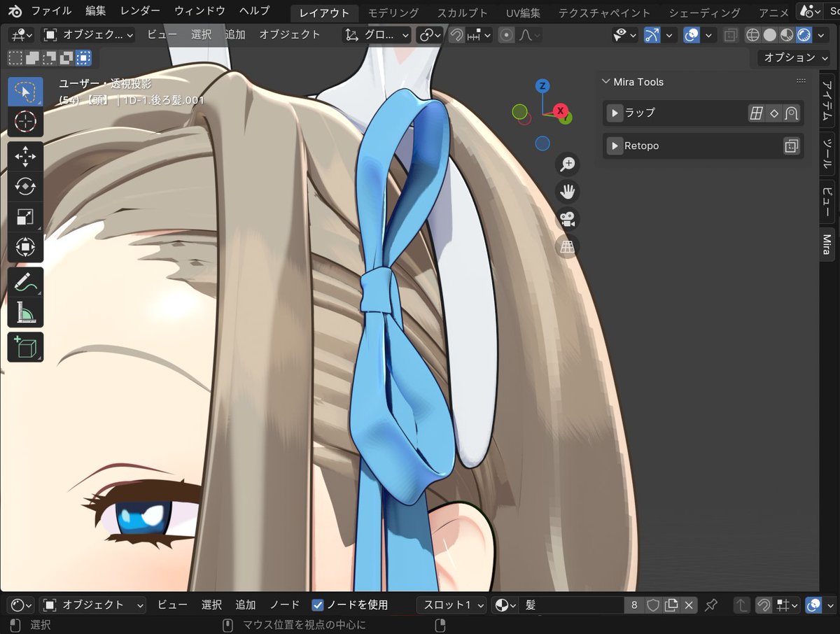Click Mira wrap grid icon

(x=756, y=113)
